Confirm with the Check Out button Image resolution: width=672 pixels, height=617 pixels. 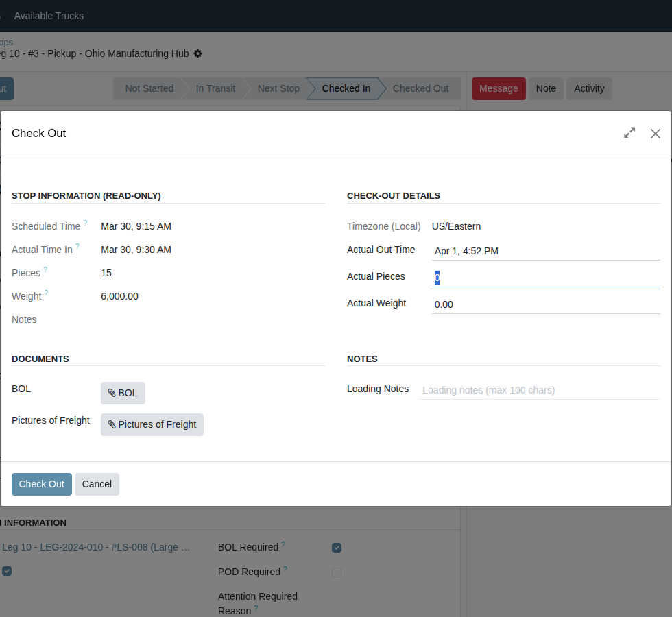click(42, 484)
